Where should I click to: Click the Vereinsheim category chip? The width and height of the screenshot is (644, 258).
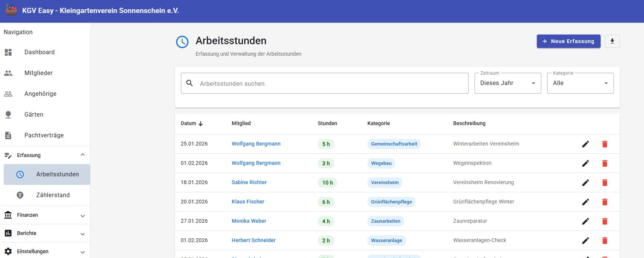coord(385,183)
